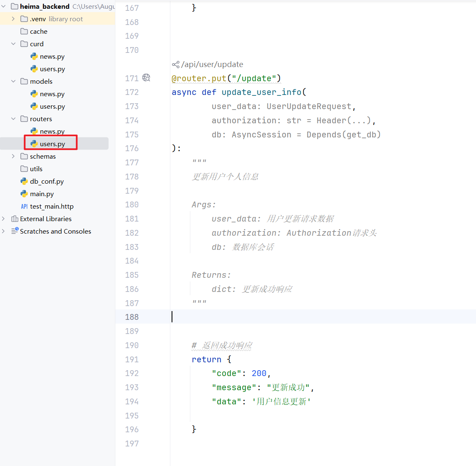The width and height of the screenshot is (476, 466).
Task: Select the utils folder
Action: point(36,169)
